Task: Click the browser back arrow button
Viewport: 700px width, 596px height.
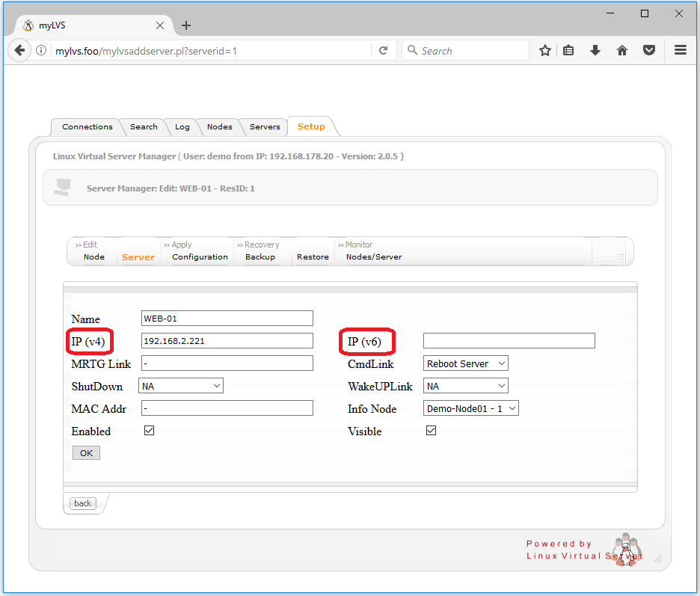Action: tap(18, 51)
